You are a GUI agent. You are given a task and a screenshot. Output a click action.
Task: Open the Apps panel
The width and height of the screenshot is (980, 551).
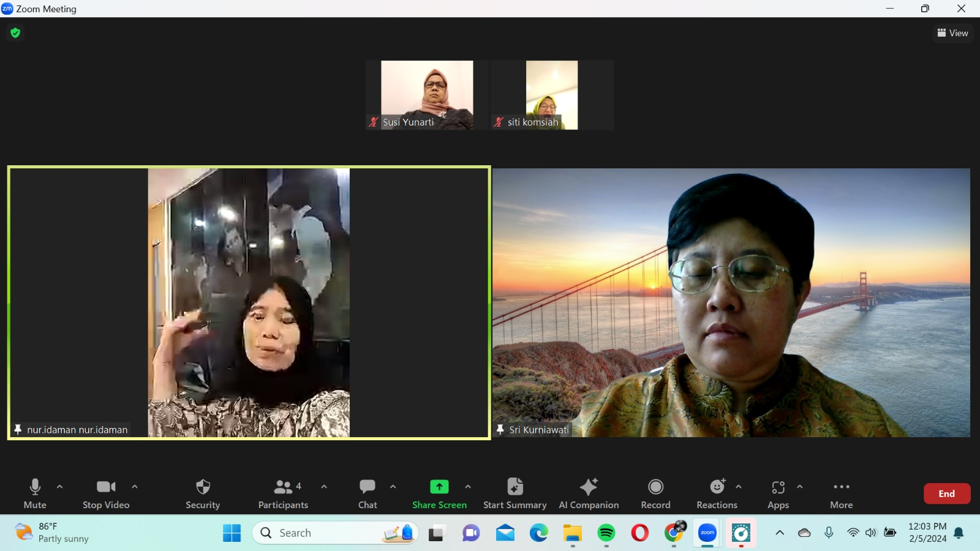coord(778,493)
